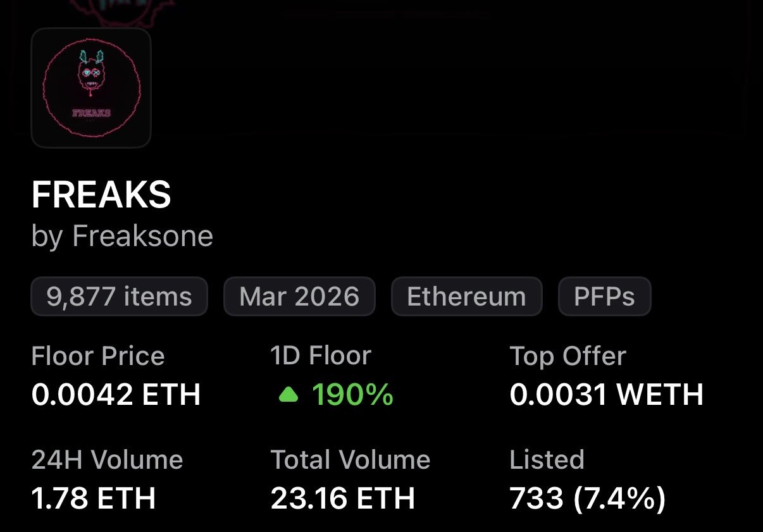Click the PFPs category chip
The width and height of the screenshot is (763, 532).
604,296
